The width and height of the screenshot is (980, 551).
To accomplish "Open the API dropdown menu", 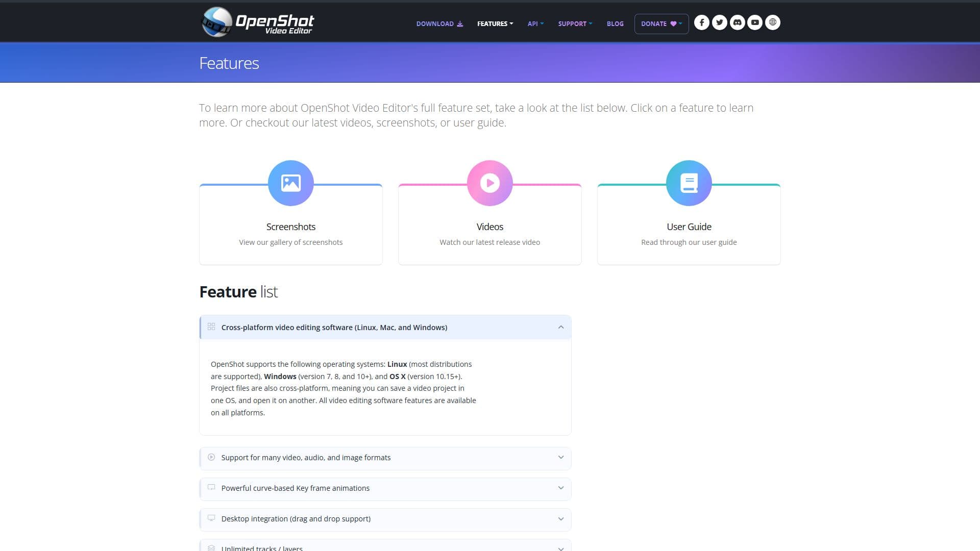I will coord(535,24).
